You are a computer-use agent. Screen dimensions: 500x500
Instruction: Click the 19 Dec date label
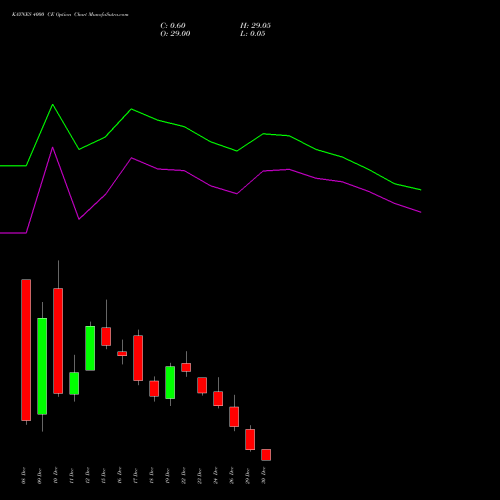point(168,476)
